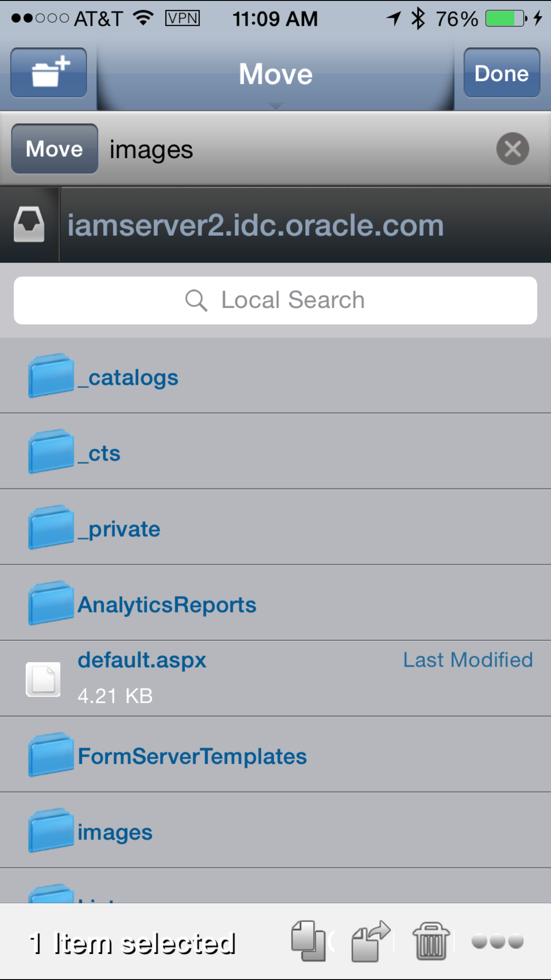The width and height of the screenshot is (551, 980).
Task: Open the FormServerTemplates folder
Action: 192,756
